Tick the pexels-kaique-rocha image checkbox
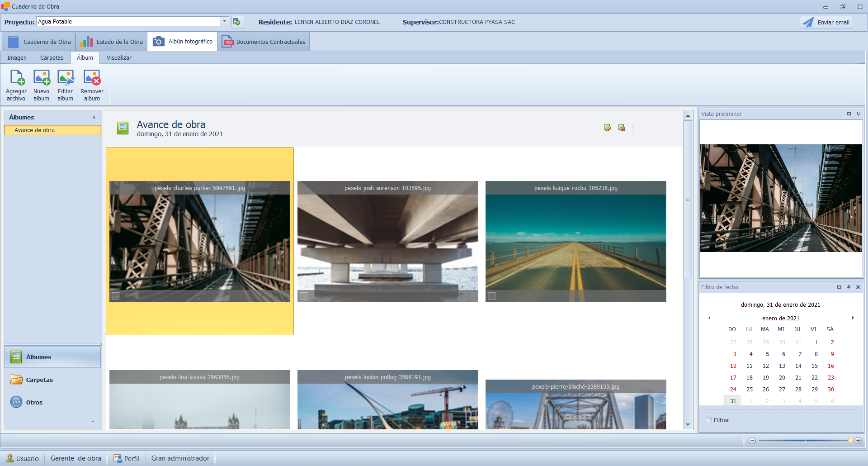Viewport: 868px width, 466px height. (492, 296)
